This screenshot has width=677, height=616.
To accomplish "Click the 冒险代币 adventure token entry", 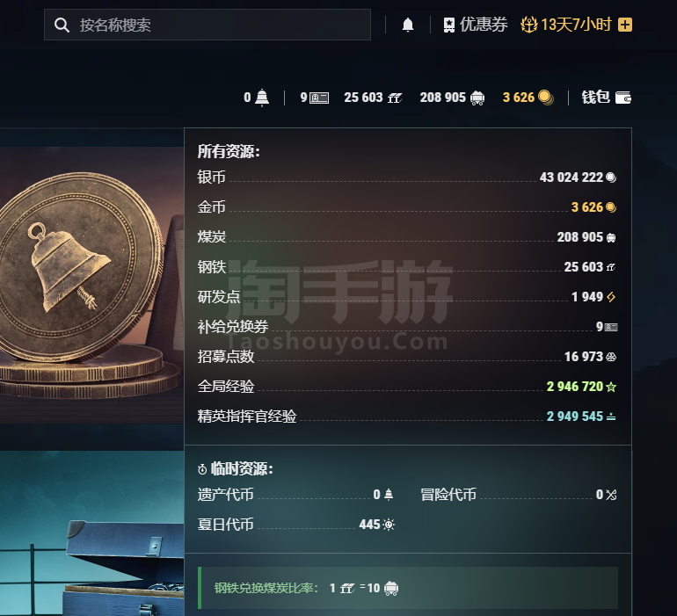I will click(x=519, y=494).
